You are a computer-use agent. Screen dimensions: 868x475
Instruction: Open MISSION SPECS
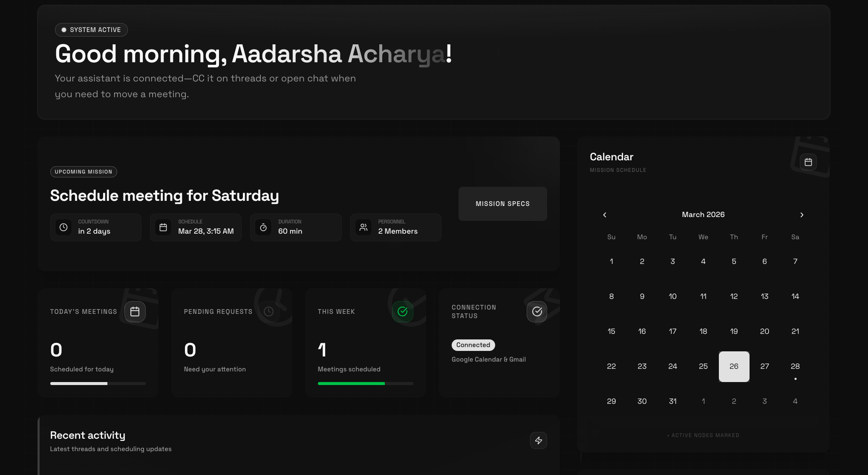(x=502, y=203)
